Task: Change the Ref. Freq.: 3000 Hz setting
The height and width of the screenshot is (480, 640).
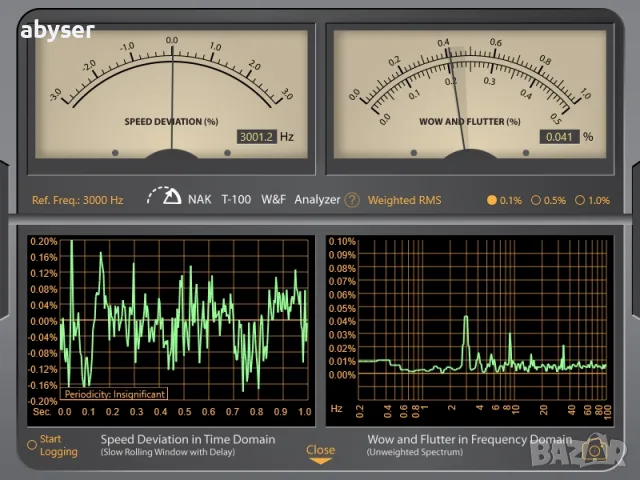Action: click(78, 200)
